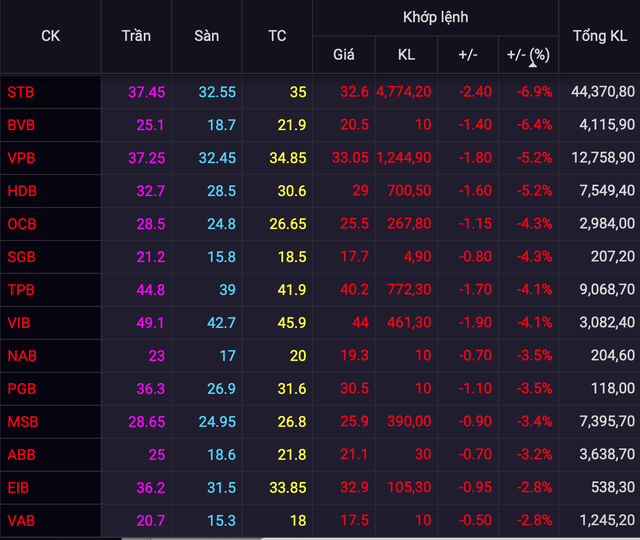This screenshot has width=640, height=540.
Task: Select VIB ticker symbol
Action: 19,323
